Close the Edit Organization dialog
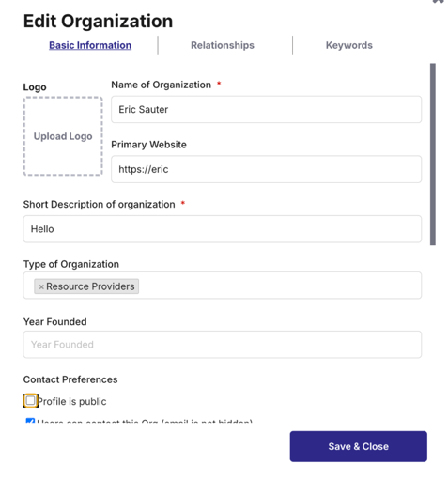The image size is (448, 480). pyautogui.click(x=438, y=2)
